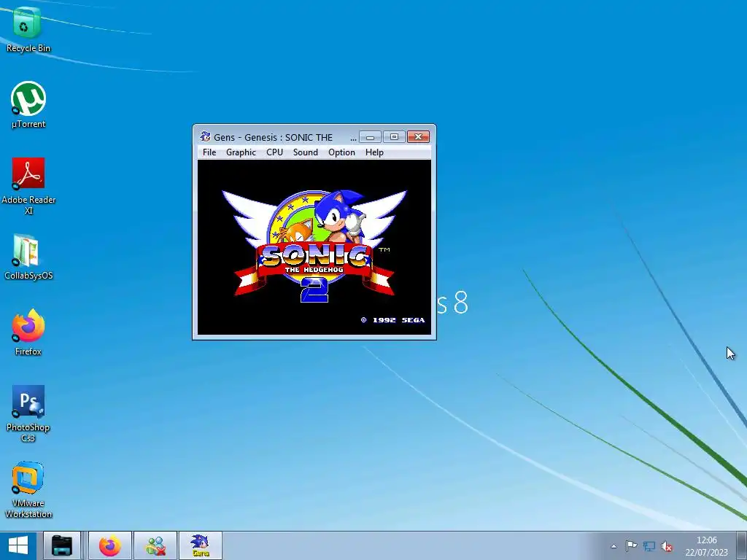Maximize the Gens window
The width and height of the screenshot is (747, 560).
(394, 137)
